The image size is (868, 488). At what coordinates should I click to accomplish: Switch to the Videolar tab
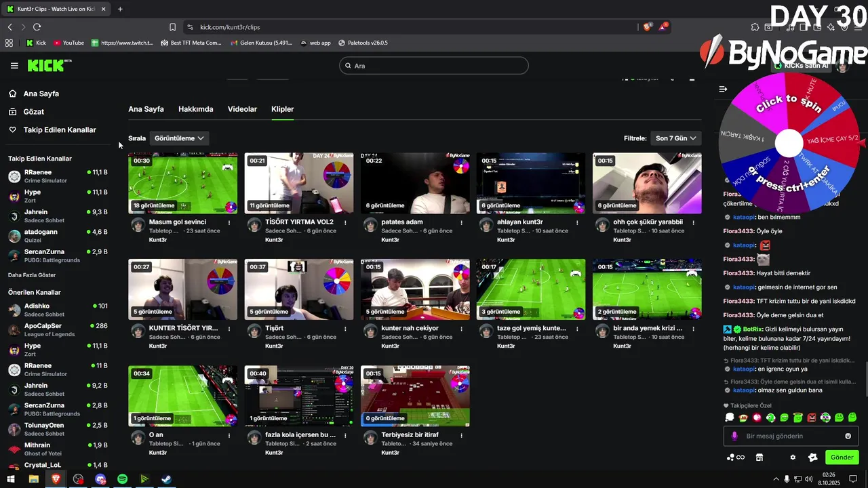pos(242,109)
